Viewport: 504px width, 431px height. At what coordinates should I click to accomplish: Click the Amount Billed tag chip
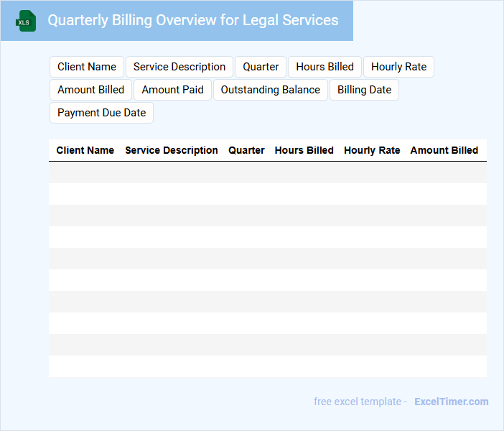click(90, 90)
